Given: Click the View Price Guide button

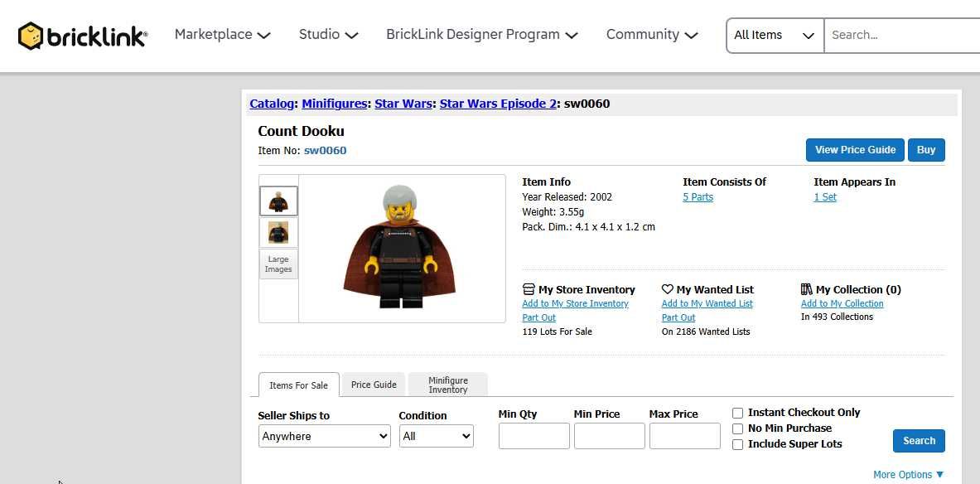Looking at the screenshot, I should [x=855, y=150].
